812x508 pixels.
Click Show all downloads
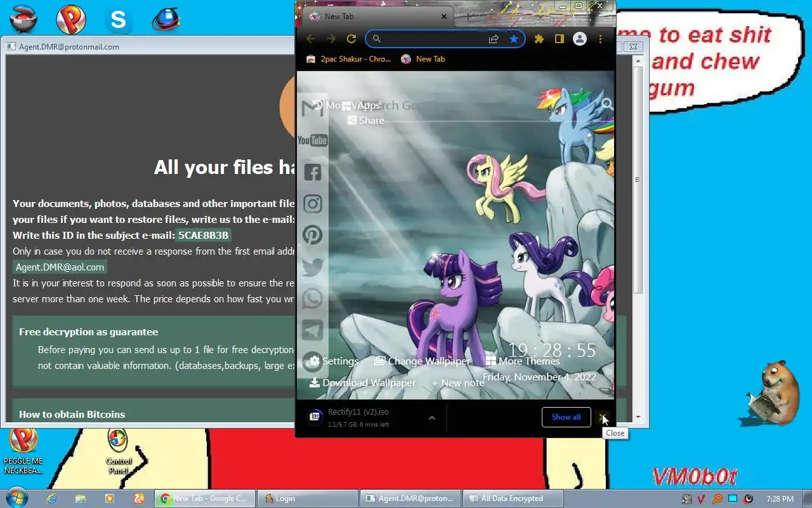point(566,417)
